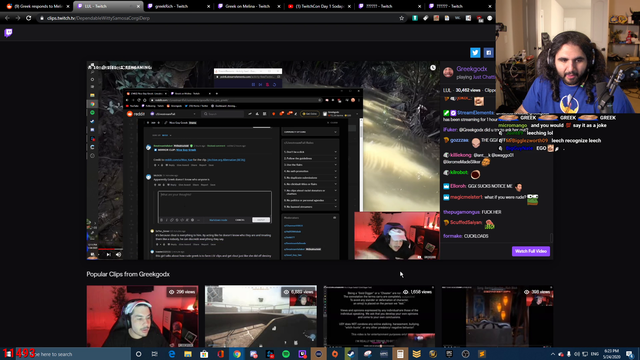
Task: Open Spotify from taskbar
Action: coord(286,354)
